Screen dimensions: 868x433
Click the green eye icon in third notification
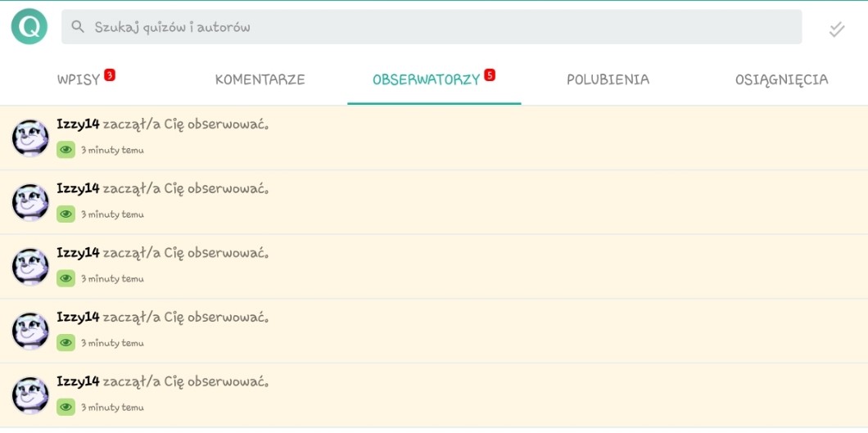(66, 278)
